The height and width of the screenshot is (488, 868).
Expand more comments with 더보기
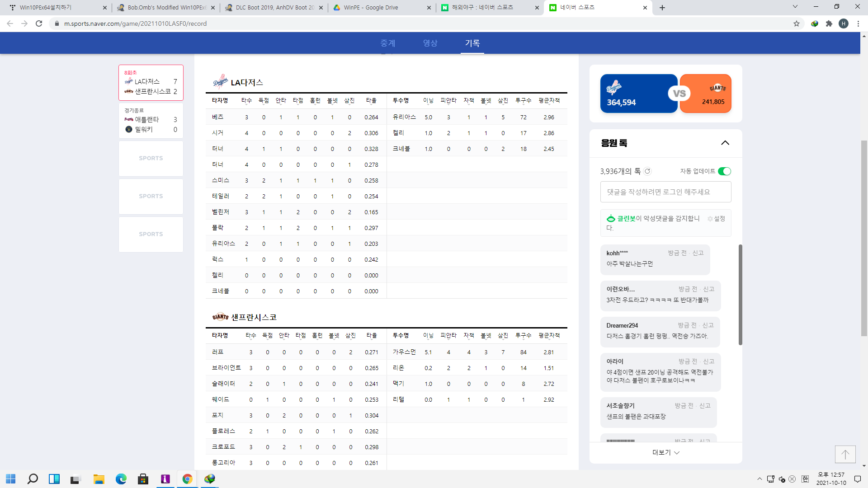tap(665, 452)
